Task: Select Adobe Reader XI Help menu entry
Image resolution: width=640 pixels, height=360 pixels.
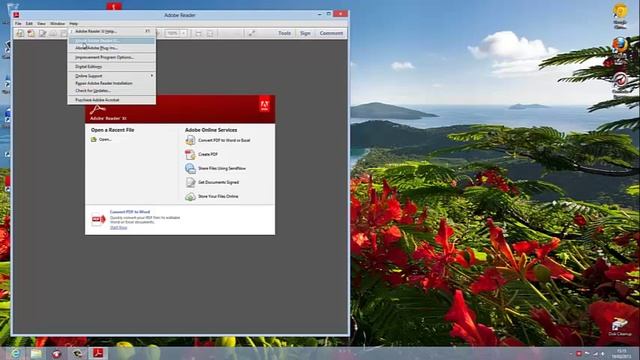Action: (111, 31)
